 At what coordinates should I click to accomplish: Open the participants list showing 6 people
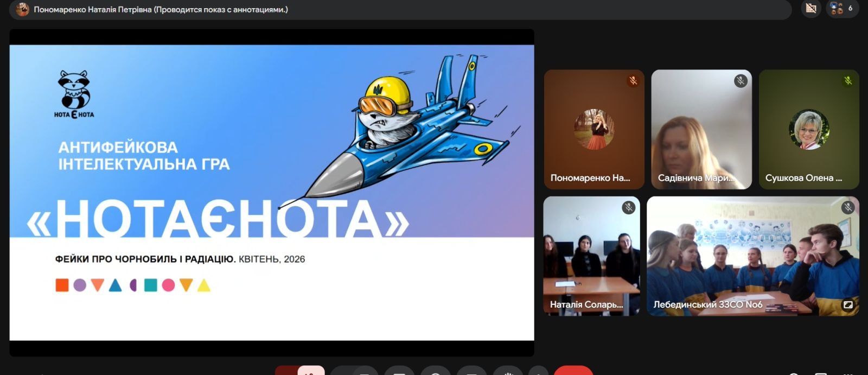click(842, 8)
